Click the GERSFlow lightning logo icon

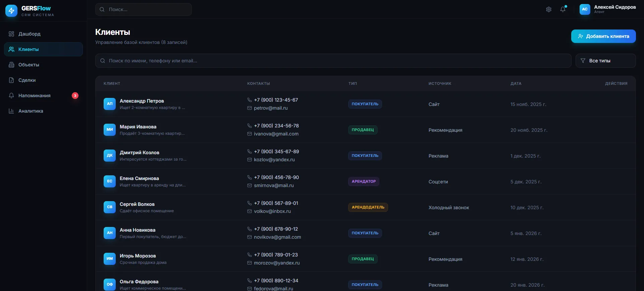[x=11, y=11]
